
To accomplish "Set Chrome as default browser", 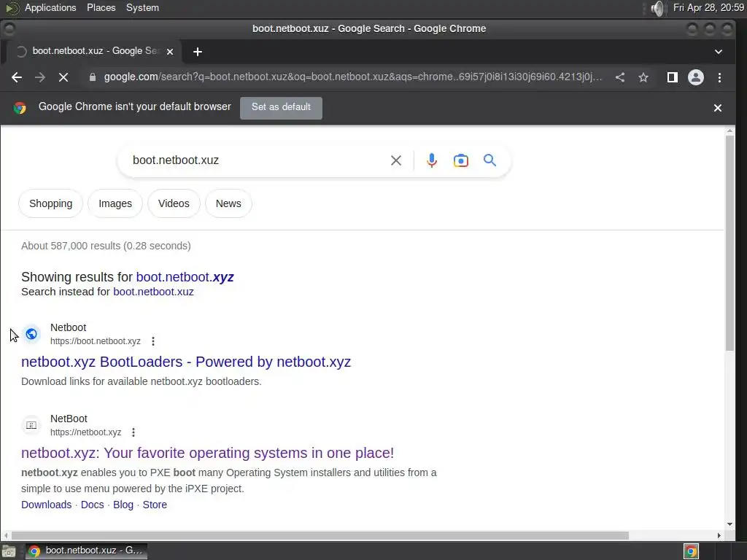I will [281, 108].
